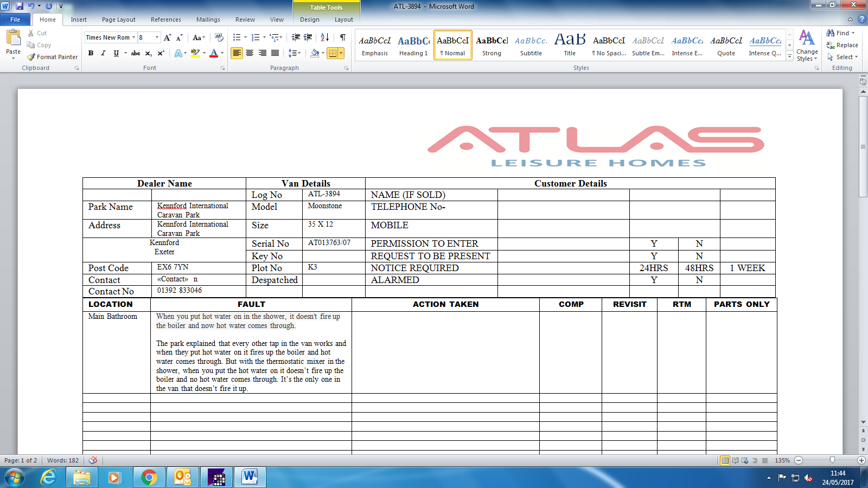The height and width of the screenshot is (488, 868).
Task: Switch to the Page Layout tab
Action: (x=119, y=20)
